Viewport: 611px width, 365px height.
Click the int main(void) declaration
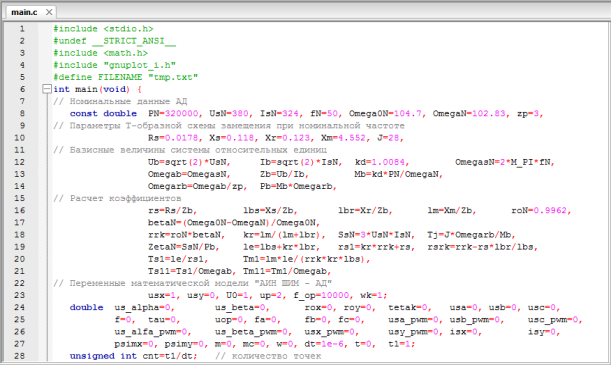(x=97, y=89)
